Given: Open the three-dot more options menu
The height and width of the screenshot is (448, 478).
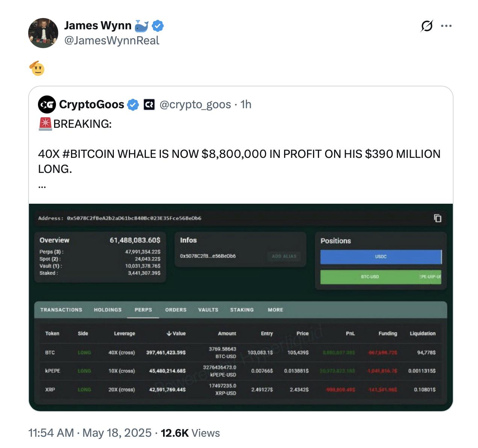Looking at the screenshot, I should point(446,26).
